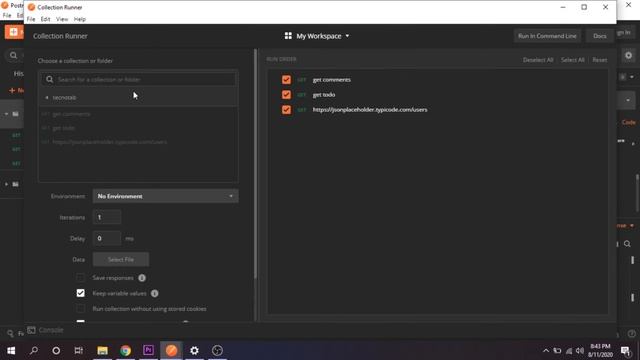Switch to Postman taskbar icon
Image resolution: width=640 pixels, height=360 pixels.
(x=171, y=351)
